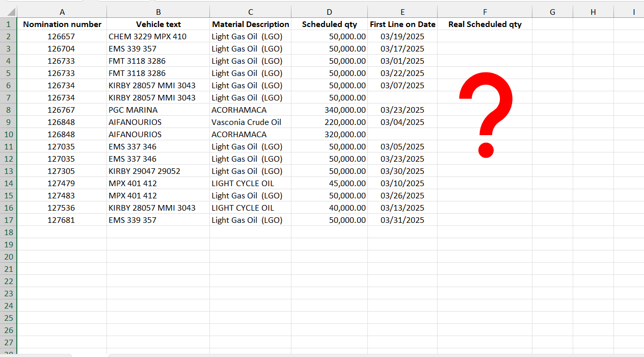Click the date cell 03/26/2025
Viewport: 644px width, 357px height.
click(403, 195)
